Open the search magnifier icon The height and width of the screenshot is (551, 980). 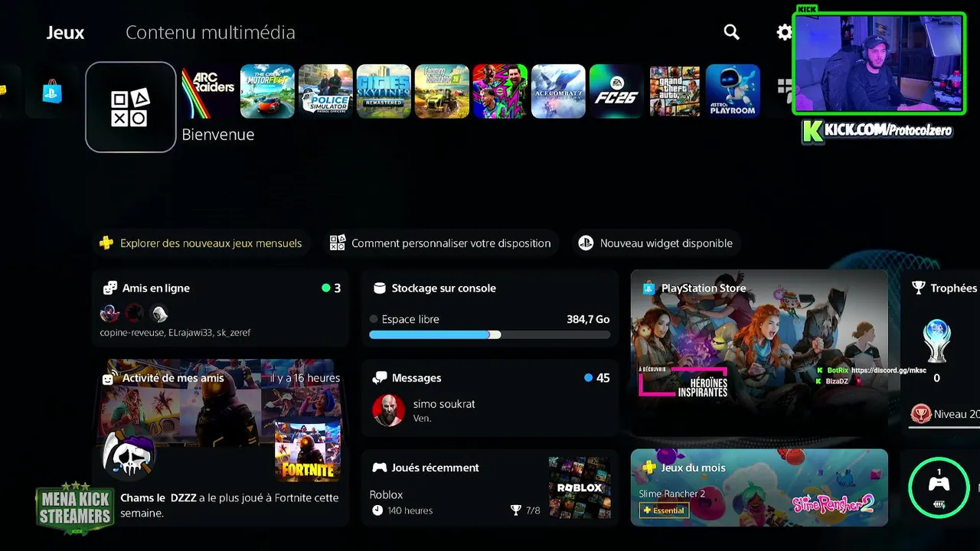[x=732, y=32]
